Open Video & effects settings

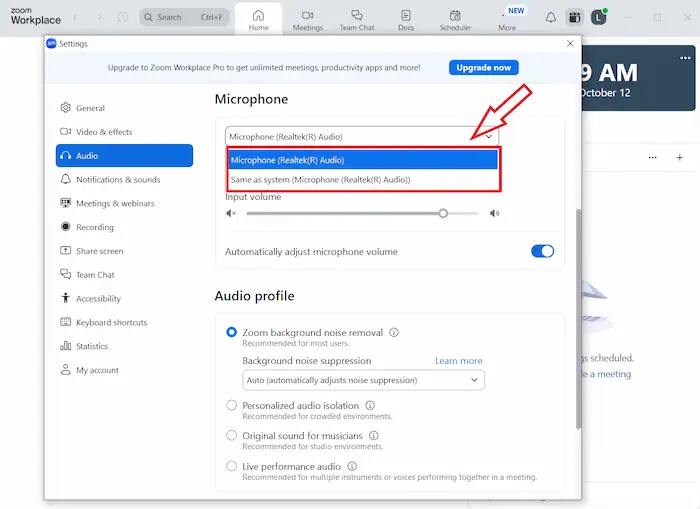pos(104,132)
